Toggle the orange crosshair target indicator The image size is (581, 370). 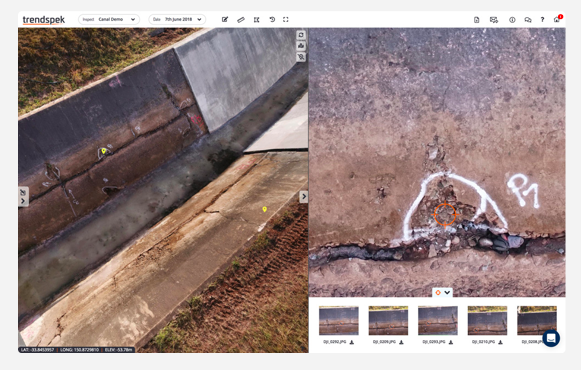(438, 293)
